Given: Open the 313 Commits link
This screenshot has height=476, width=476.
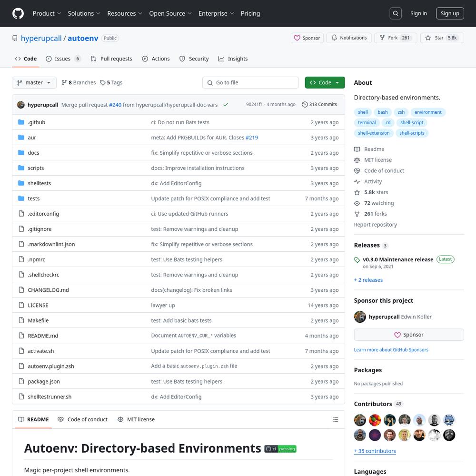Looking at the screenshot, I should click(319, 104).
